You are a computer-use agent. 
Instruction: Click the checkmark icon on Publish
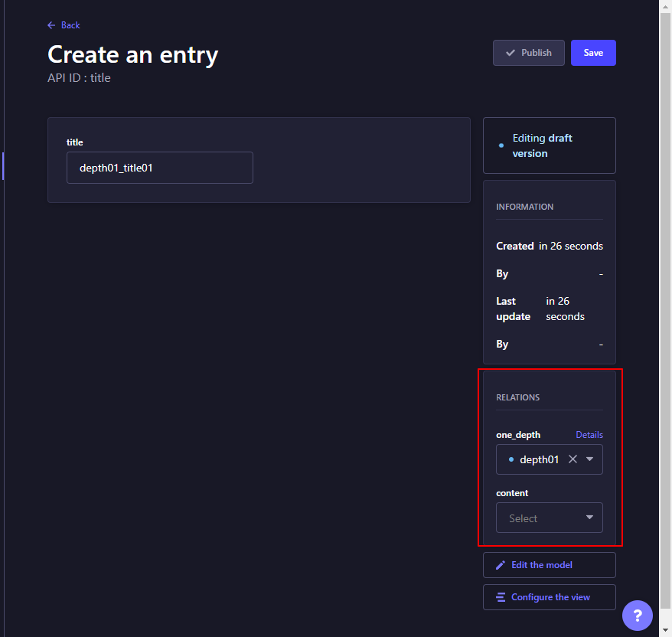pyautogui.click(x=511, y=53)
